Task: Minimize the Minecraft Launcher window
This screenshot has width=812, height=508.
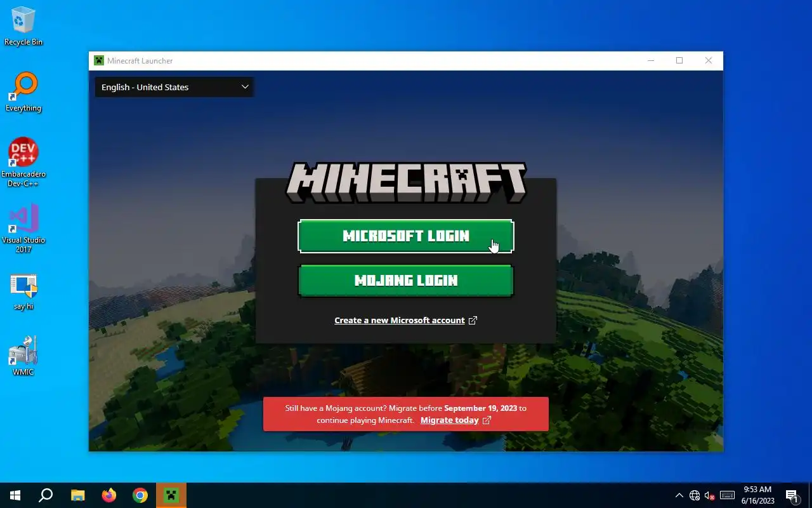Action: coord(651,61)
